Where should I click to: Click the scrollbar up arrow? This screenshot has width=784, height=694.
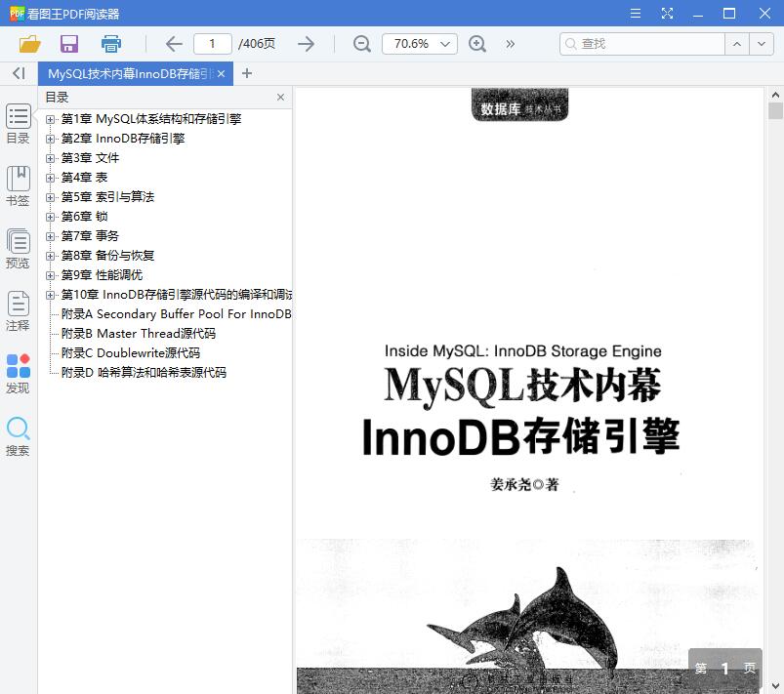point(775,95)
